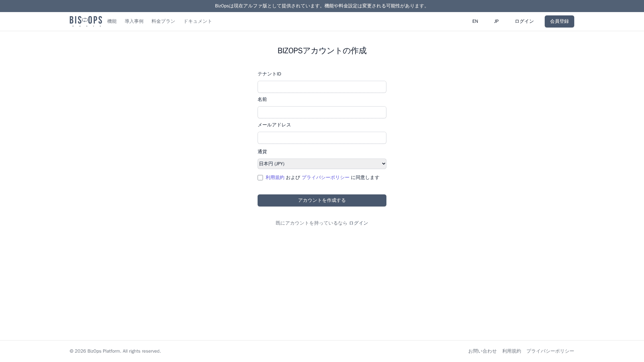Focus the メールアドレス input field
This screenshot has height=362, width=644.
click(322, 138)
